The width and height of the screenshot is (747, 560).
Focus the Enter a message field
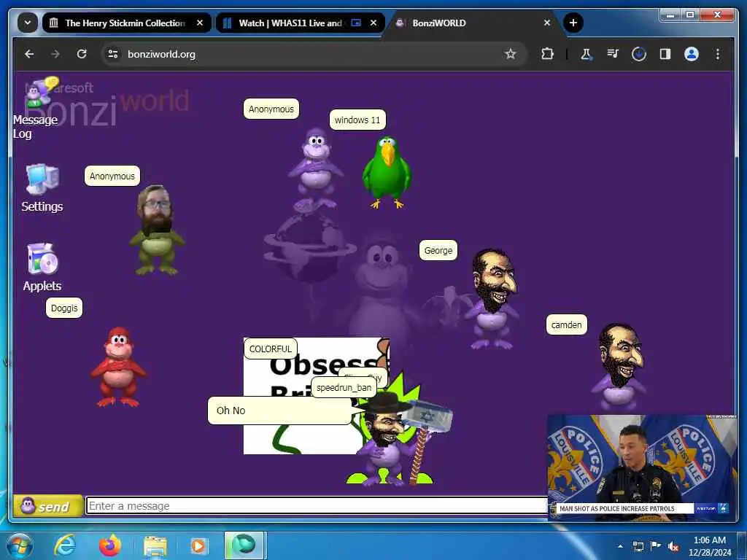pyautogui.click(x=317, y=506)
